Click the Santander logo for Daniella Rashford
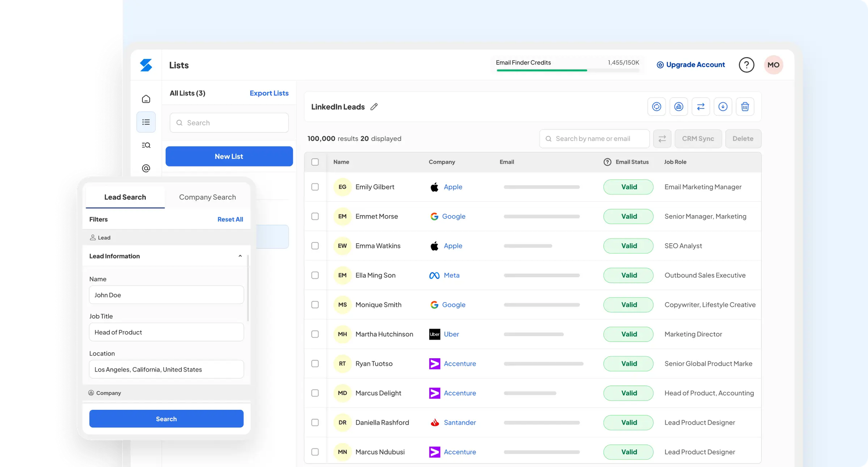This screenshot has height=467, width=868. click(434, 423)
